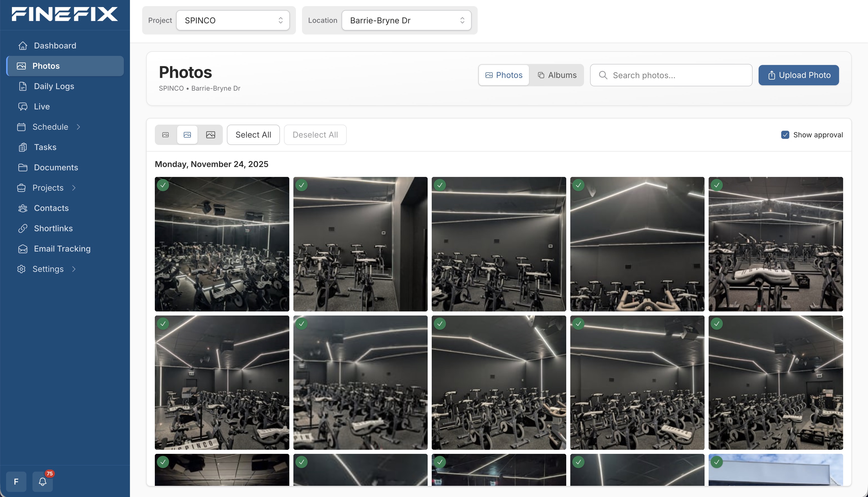Open Dashboard via the home icon
Screen dimensions: 868x497
(x=23, y=45)
